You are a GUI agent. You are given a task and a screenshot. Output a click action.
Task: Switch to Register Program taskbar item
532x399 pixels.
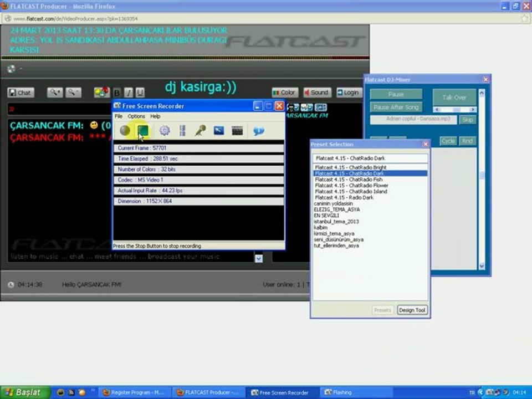[134, 392]
